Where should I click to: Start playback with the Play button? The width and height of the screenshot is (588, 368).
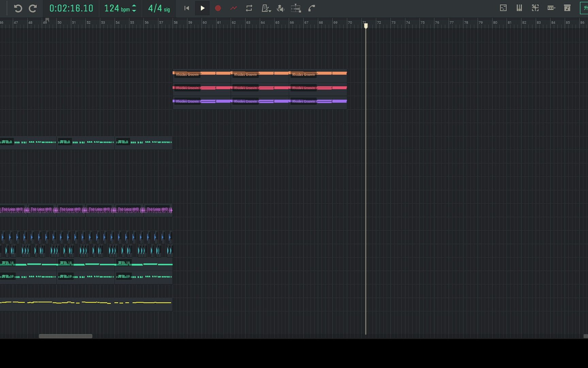click(202, 8)
